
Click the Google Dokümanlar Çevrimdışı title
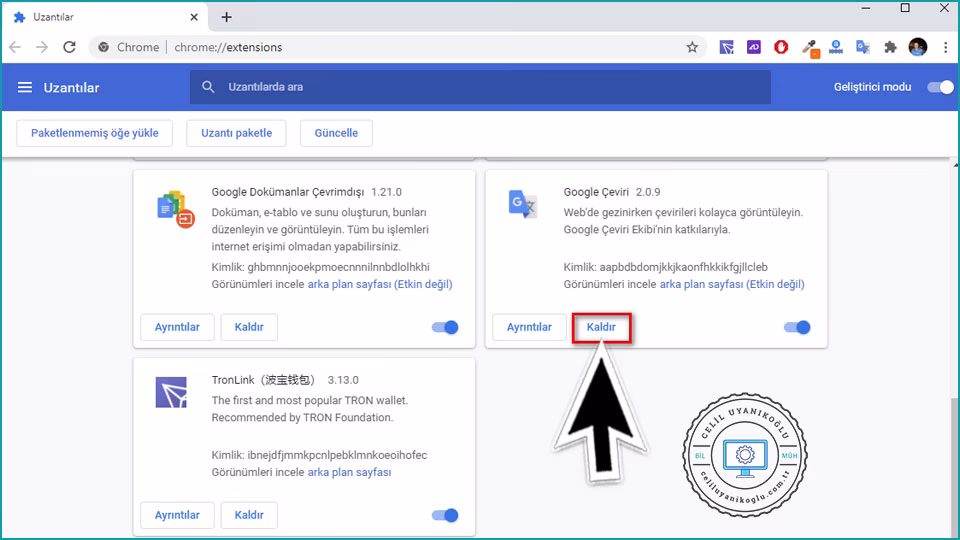288,192
